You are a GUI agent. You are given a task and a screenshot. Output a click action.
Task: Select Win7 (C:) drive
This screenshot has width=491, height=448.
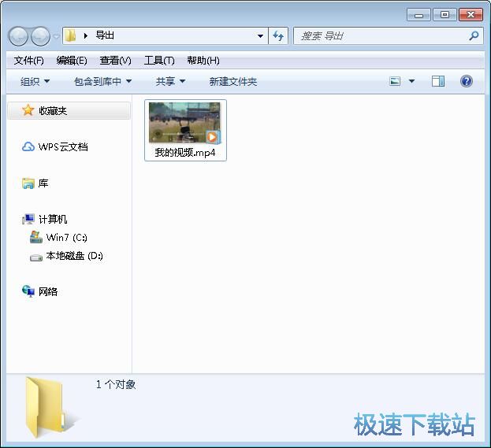point(67,238)
